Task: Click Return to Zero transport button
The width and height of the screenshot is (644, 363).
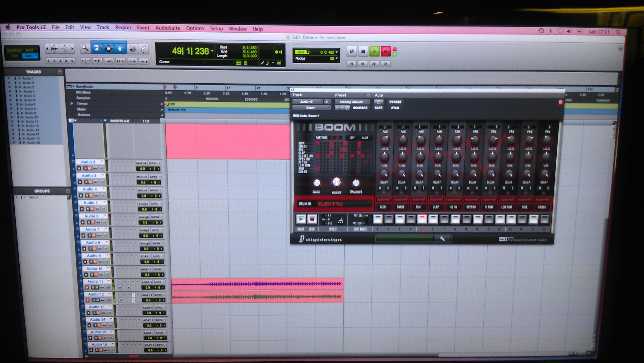Action: point(351,64)
